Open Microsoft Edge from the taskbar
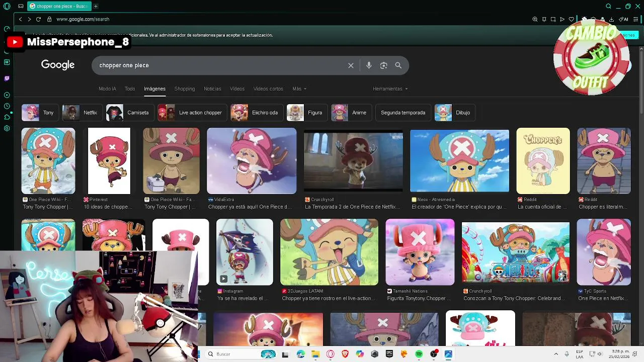Image resolution: width=644 pixels, height=362 pixels. coord(300,354)
